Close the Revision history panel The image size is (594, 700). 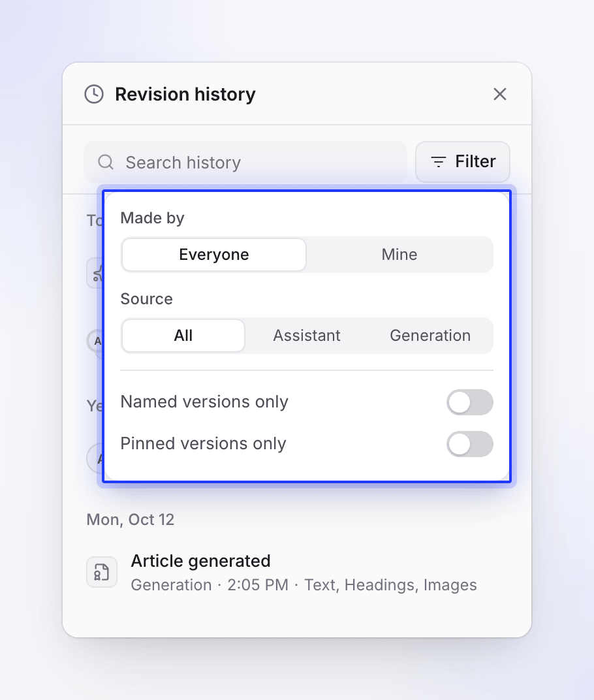[x=500, y=94]
